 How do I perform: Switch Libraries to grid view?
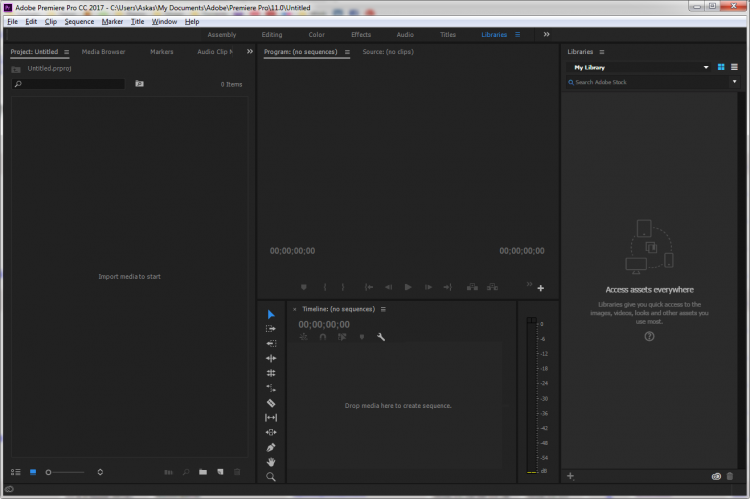[720, 67]
